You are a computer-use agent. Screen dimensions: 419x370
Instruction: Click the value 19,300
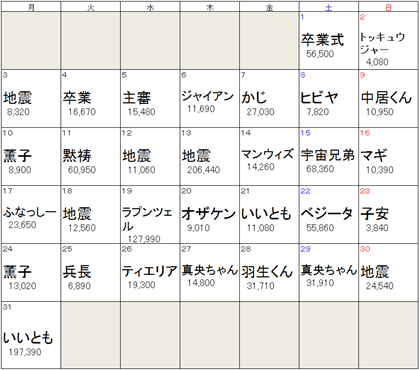pos(142,285)
